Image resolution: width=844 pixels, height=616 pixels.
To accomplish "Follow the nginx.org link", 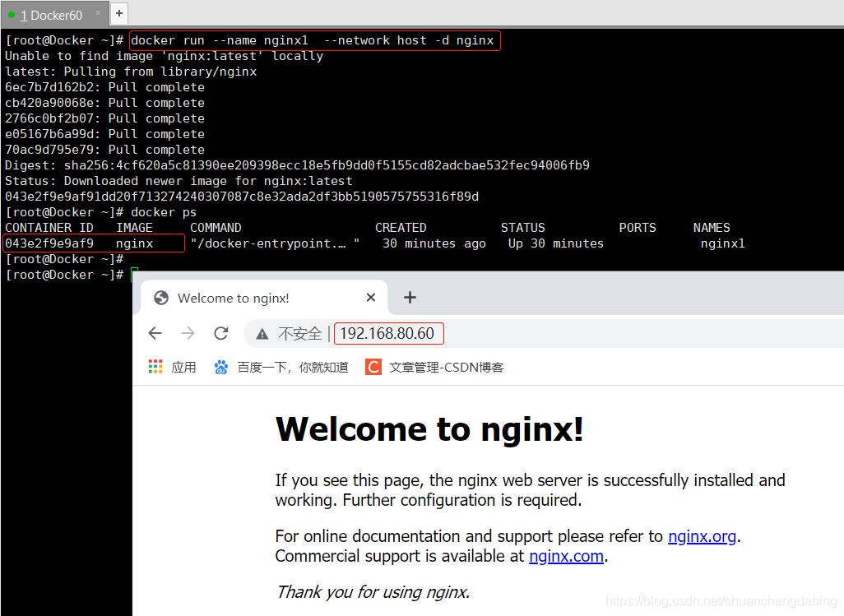I will coord(702,536).
